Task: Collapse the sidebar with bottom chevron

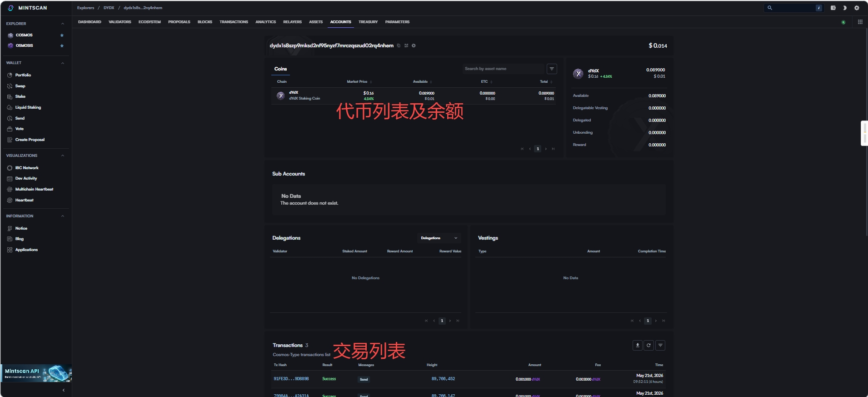Action: coord(64,390)
